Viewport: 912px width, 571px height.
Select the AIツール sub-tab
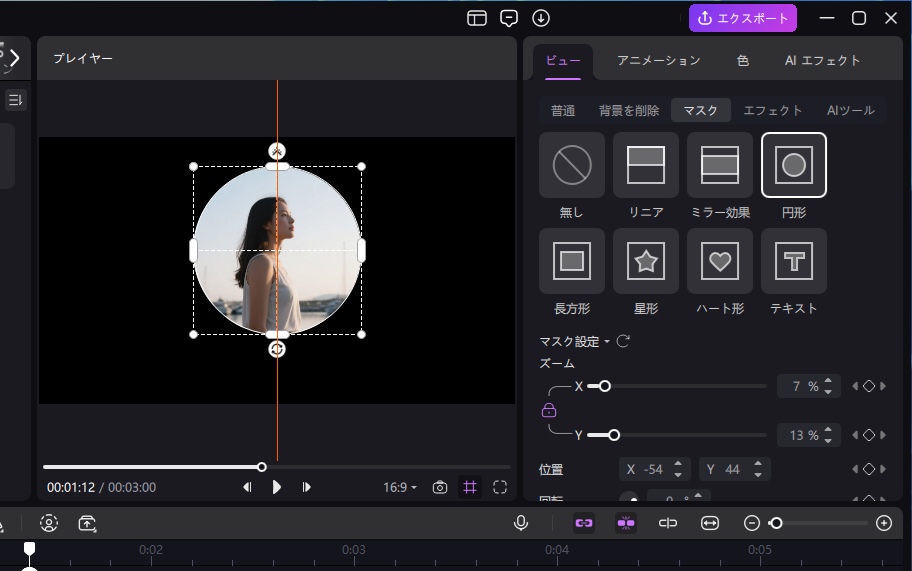click(850, 110)
